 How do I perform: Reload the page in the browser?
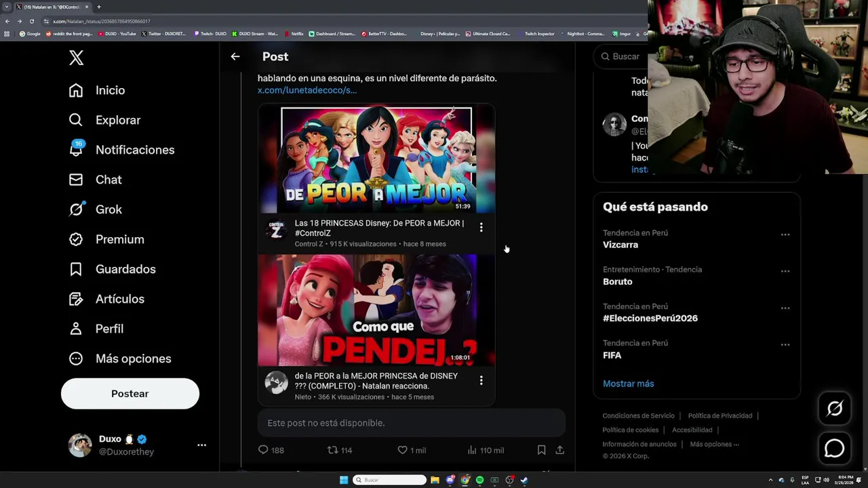[32, 21]
